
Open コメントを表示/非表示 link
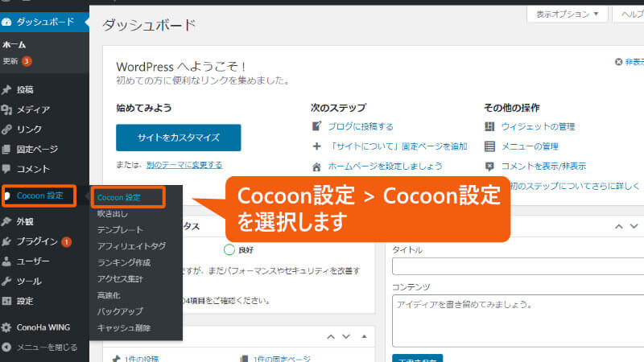(544, 167)
